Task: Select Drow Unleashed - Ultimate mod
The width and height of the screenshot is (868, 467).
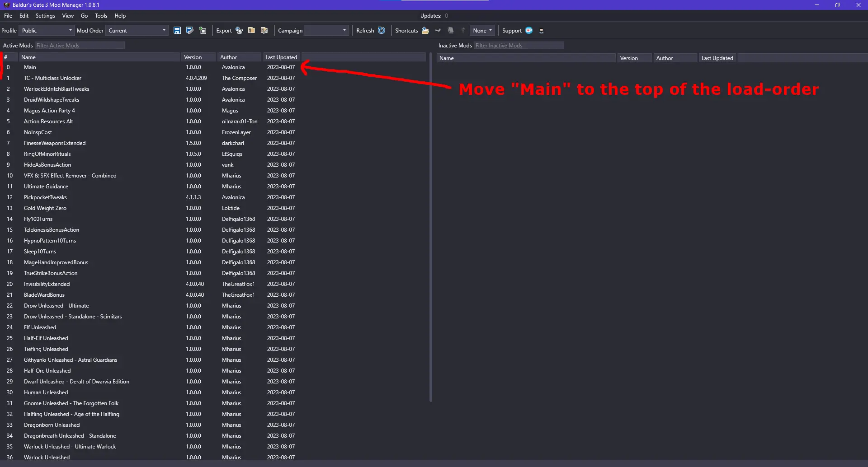Action: [x=212, y=306]
